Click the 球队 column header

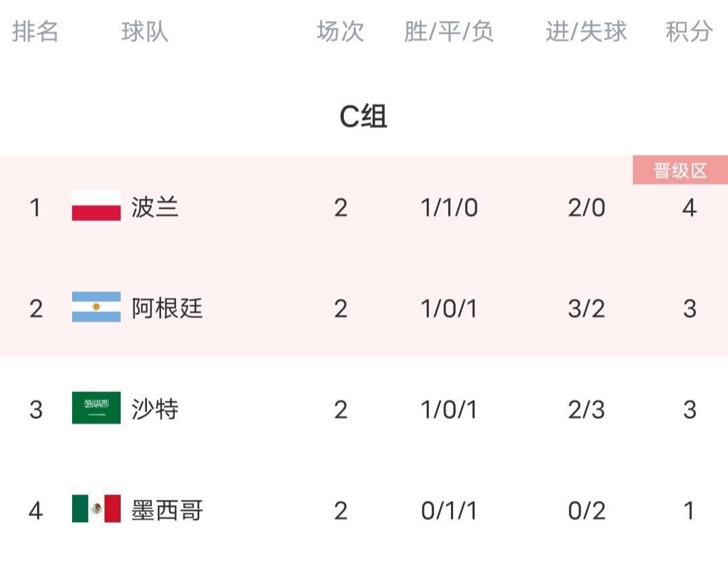click(144, 32)
